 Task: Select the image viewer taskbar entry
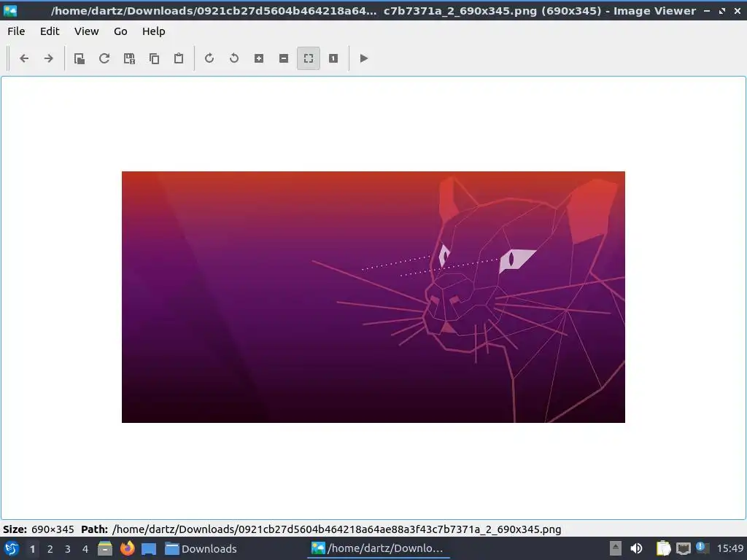point(379,548)
